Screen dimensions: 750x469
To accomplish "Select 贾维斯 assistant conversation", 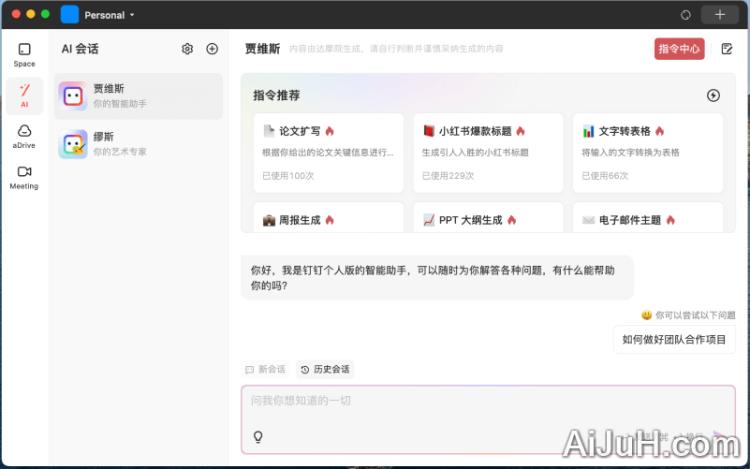I will (139, 96).
